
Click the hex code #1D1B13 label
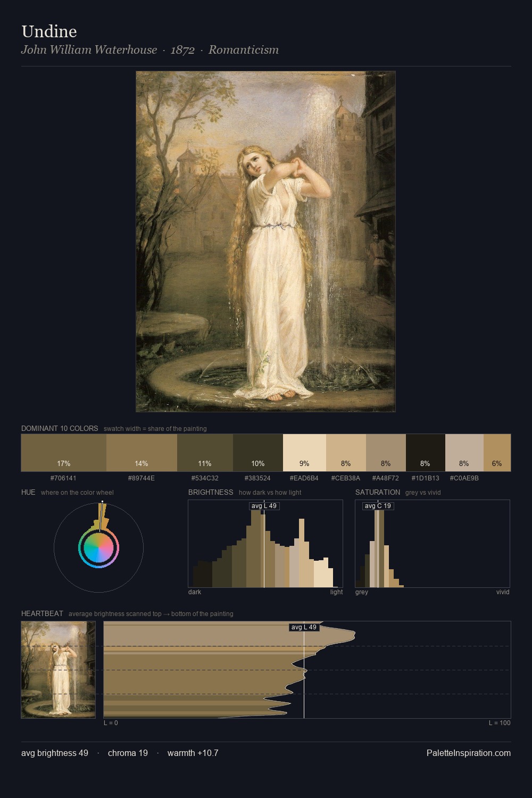point(426,478)
